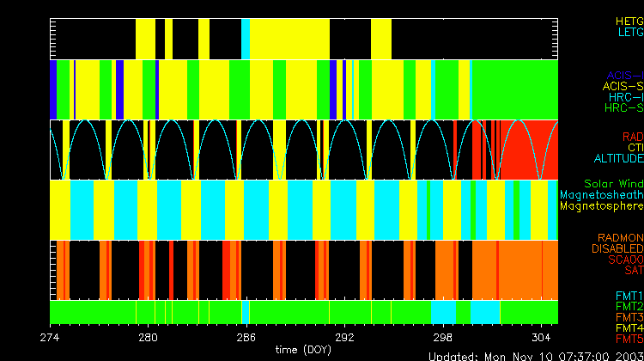Image resolution: width=644 pixels, height=361 pixels.
Task: Click the HRC-I legend label
Action: point(626,97)
